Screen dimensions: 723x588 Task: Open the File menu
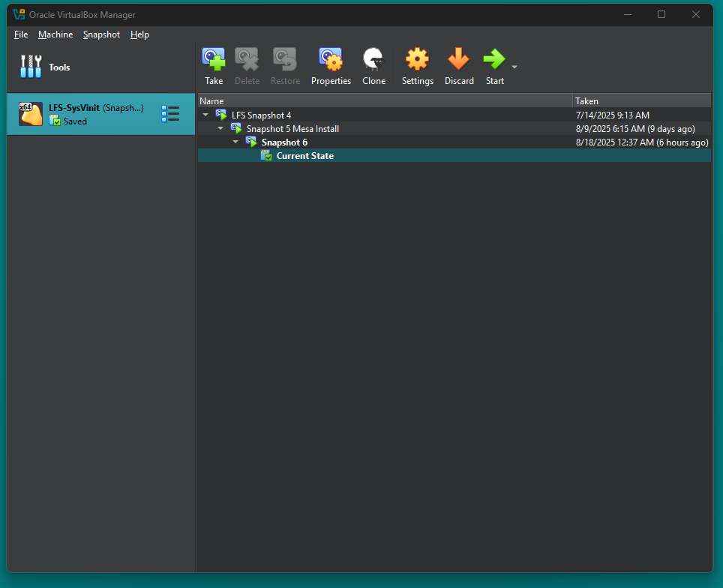(21, 34)
